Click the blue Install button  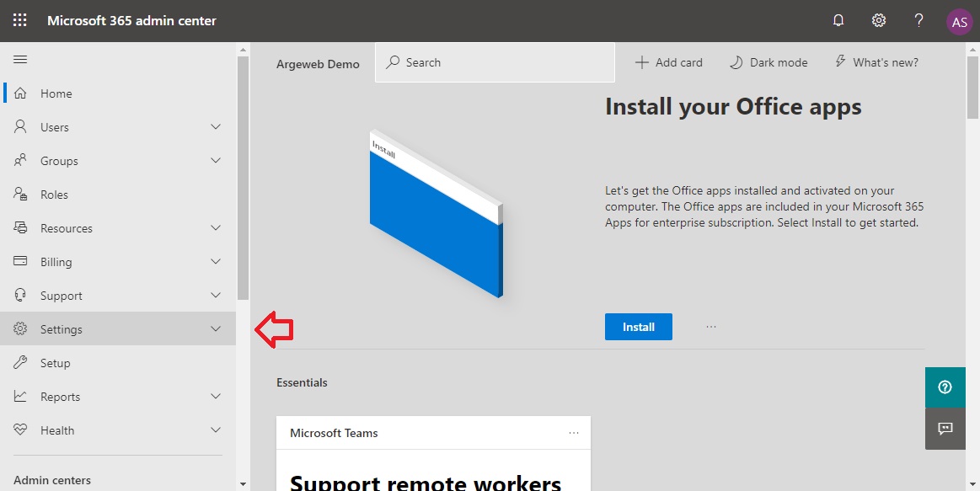638,327
